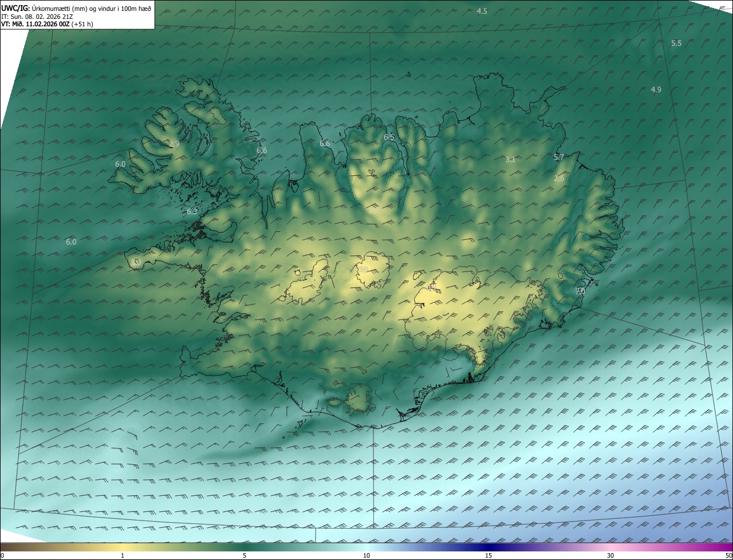Click the 6.5 value label on north coast
The image size is (733, 560).
389,137
